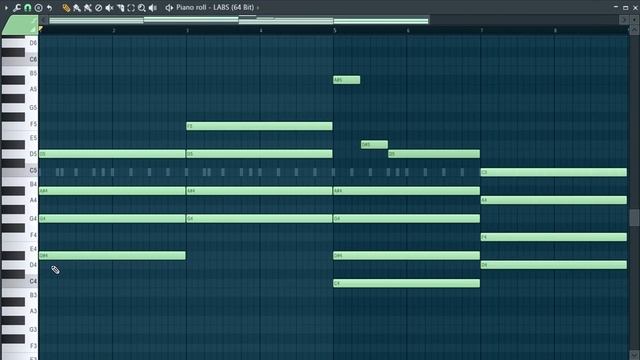Select the Playback speaker tool

pos(153,8)
